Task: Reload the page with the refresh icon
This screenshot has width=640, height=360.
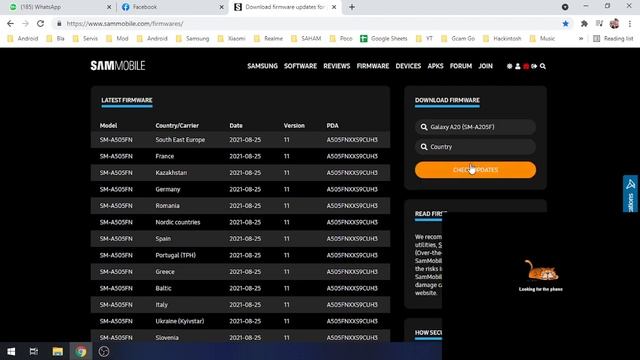Action: click(40, 24)
